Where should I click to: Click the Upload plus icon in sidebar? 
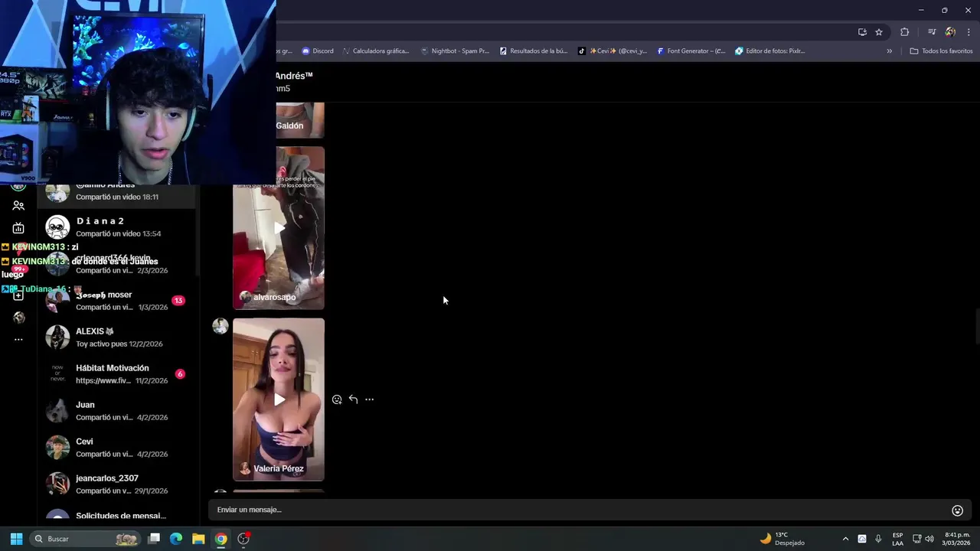pos(18,295)
